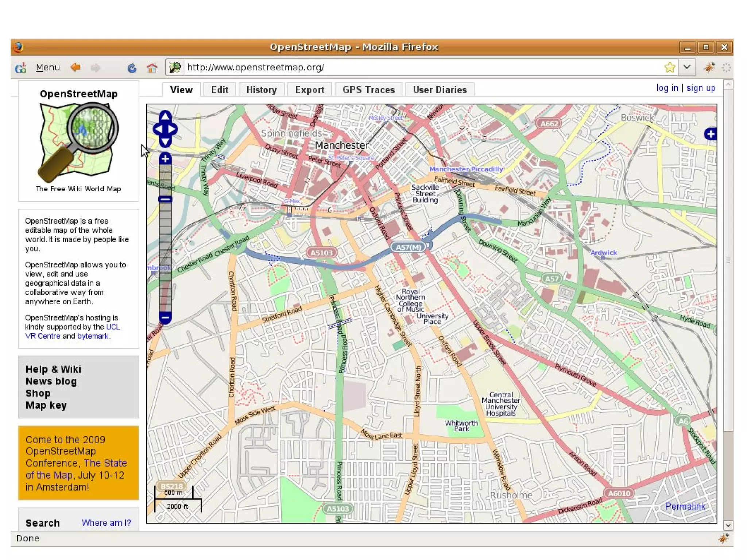
Task: Open the History tab
Action: (262, 90)
